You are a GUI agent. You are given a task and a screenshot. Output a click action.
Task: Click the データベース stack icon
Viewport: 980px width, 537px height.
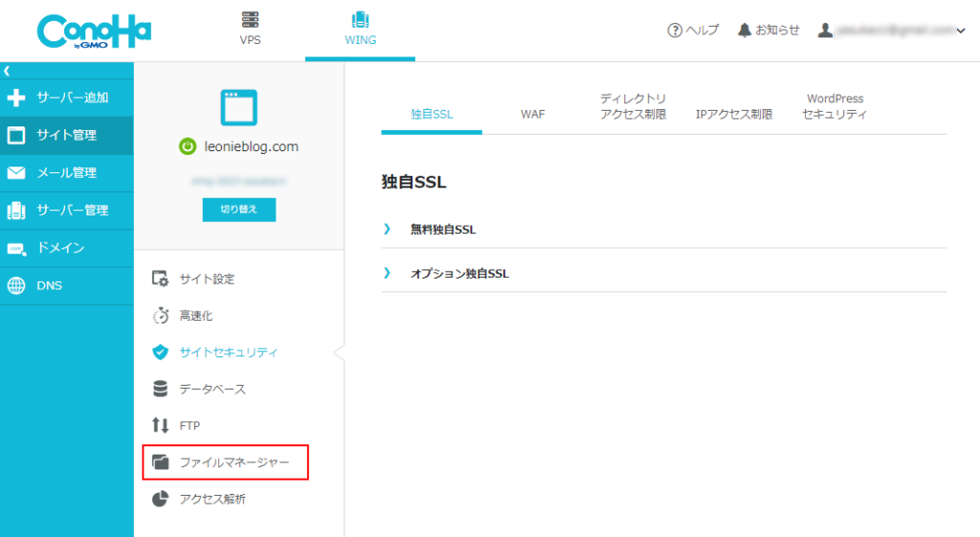click(161, 389)
